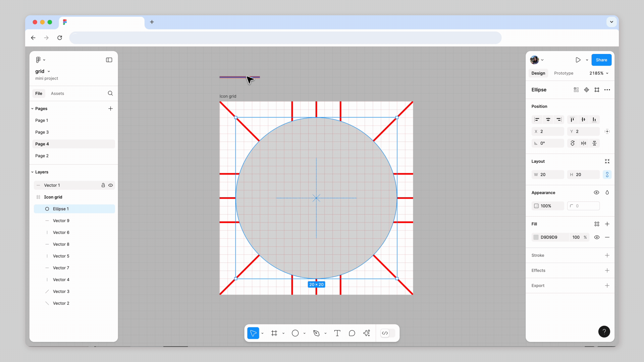
Task: Select the Frame tool in bottom toolbar
Action: [x=274, y=333]
